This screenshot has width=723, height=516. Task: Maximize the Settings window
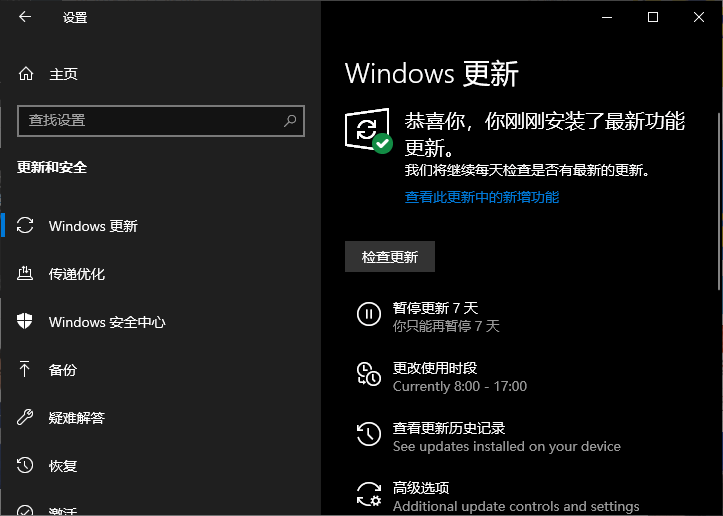[652, 17]
